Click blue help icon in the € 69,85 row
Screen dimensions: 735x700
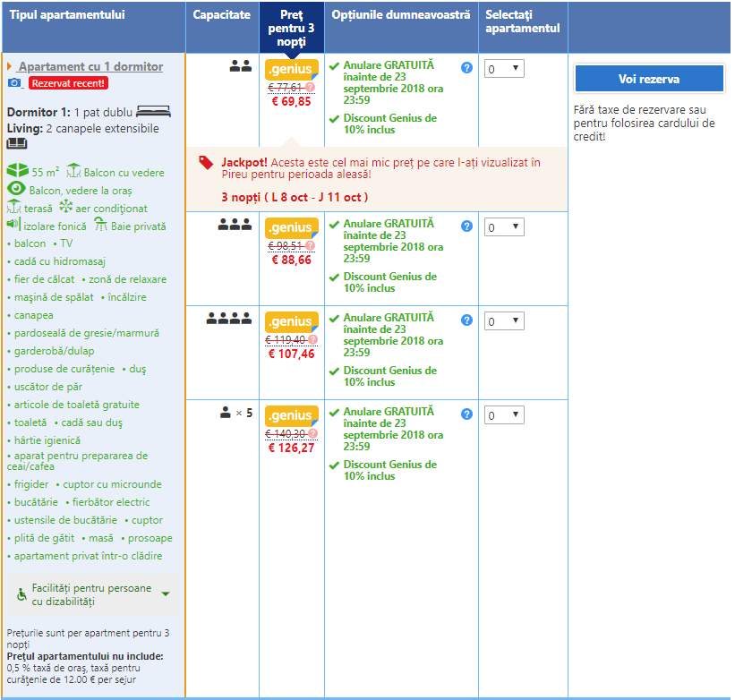(466, 68)
